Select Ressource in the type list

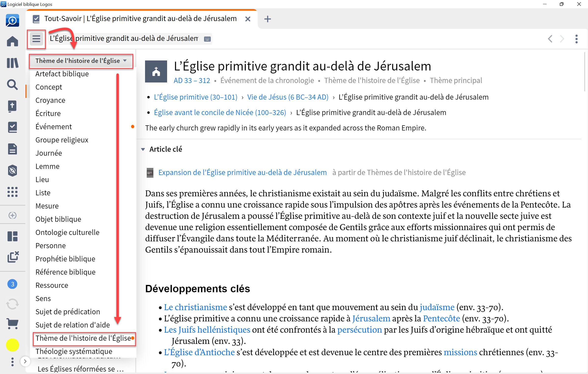click(x=52, y=285)
